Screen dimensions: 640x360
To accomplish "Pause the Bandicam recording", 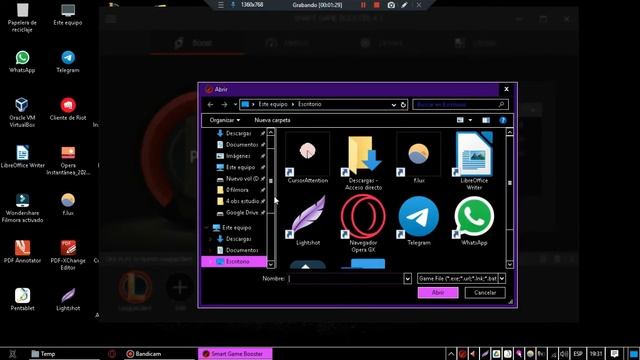I will point(363,5).
